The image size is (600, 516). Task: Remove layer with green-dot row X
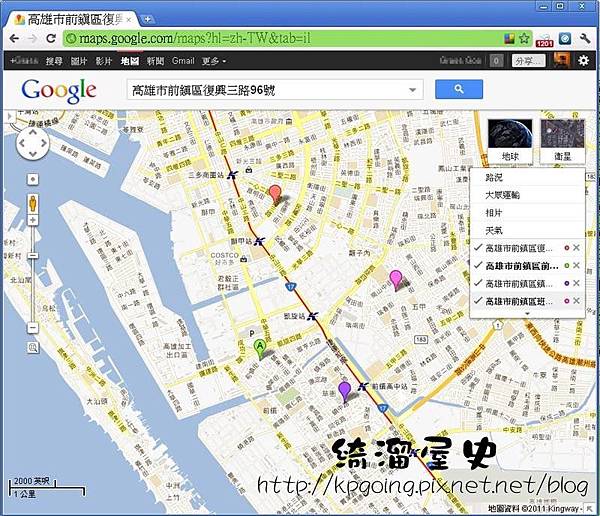click(576, 265)
